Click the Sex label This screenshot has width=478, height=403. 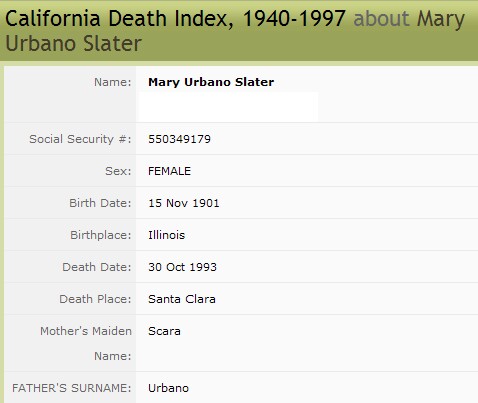(x=118, y=171)
